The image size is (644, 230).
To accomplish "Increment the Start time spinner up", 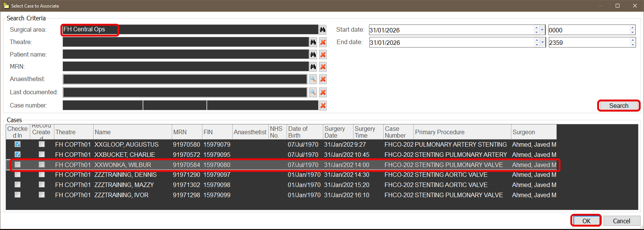I will click(633, 28).
